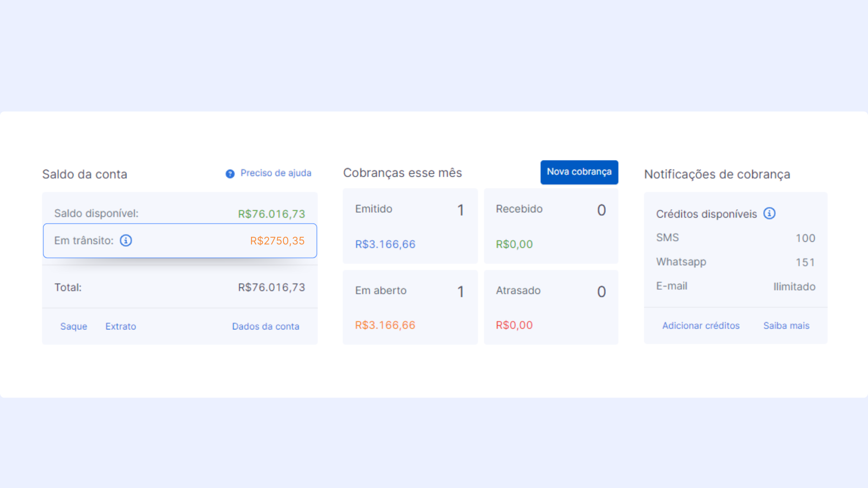Screen dimensions: 868x488
Task: Click the info icon beside Em trânsito
Action: 126,240
